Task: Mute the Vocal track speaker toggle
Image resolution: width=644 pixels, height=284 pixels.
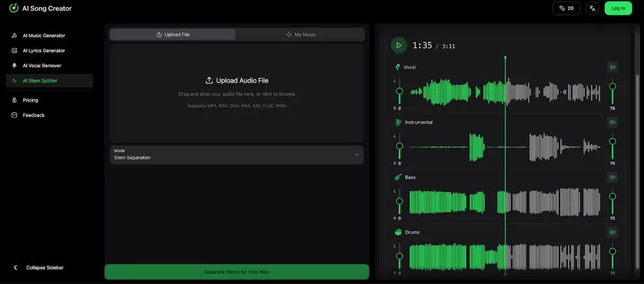Action: pyautogui.click(x=612, y=67)
